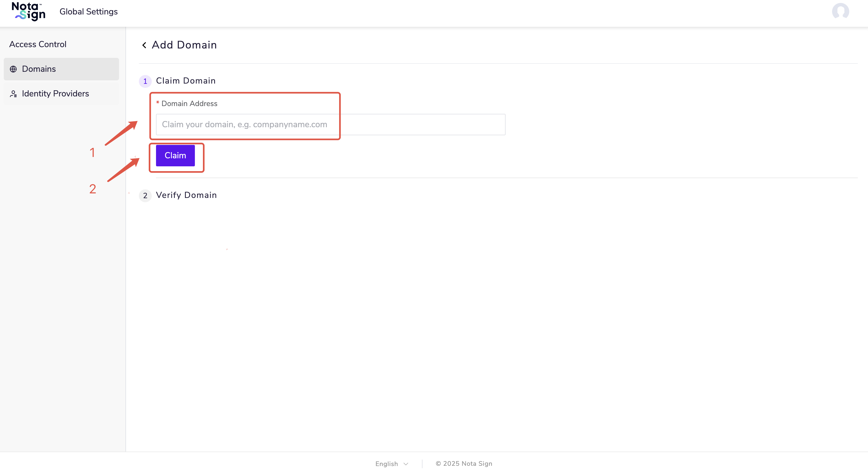The image size is (868, 473).
Task: Go back using the Add Domain arrow
Action: click(x=144, y=45)
